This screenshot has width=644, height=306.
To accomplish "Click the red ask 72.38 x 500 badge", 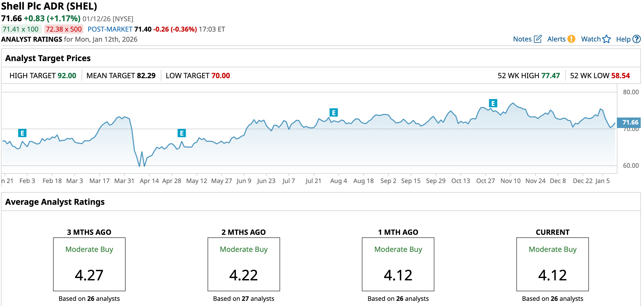I will pos(64,29).
